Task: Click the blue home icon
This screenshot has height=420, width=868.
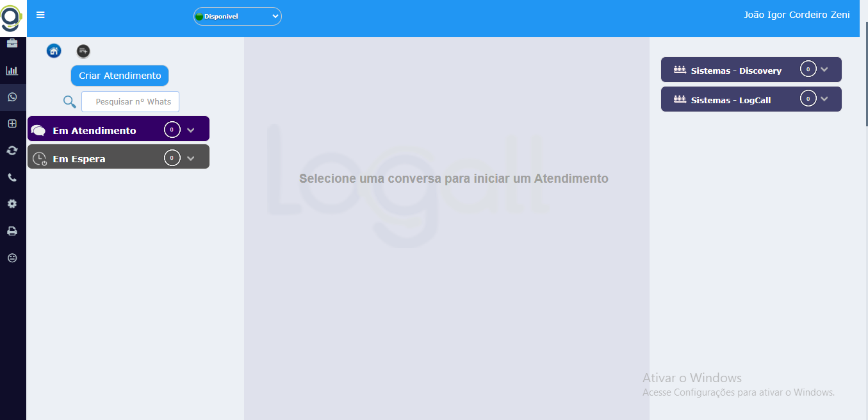Action: tap(54, 51)
